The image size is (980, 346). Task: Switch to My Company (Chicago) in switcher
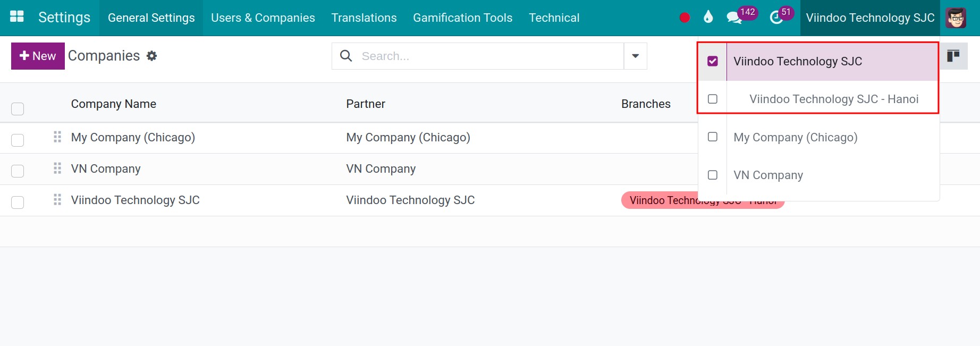(832, 137)
